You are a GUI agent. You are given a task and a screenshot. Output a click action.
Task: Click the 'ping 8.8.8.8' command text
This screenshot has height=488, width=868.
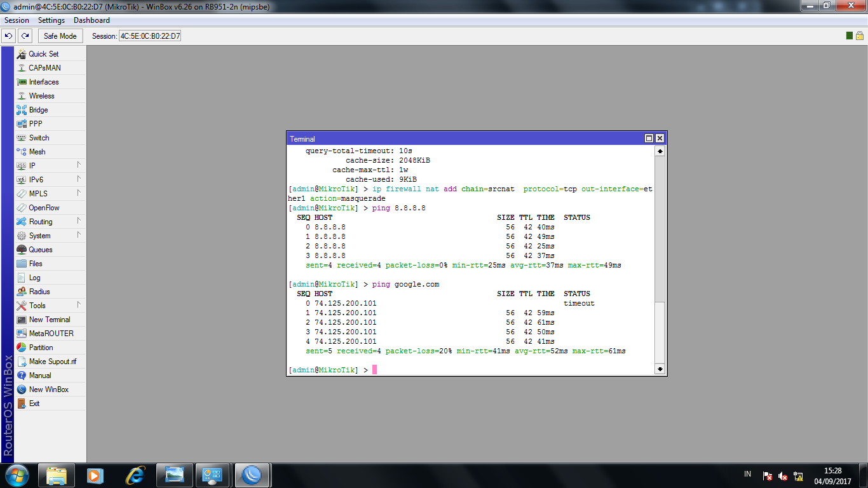pos(399,208)
